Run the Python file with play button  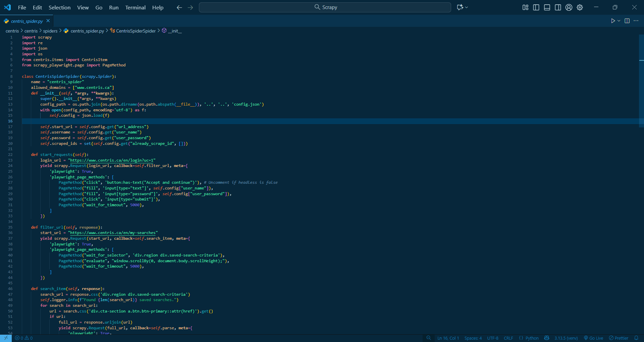click(613, 21)
